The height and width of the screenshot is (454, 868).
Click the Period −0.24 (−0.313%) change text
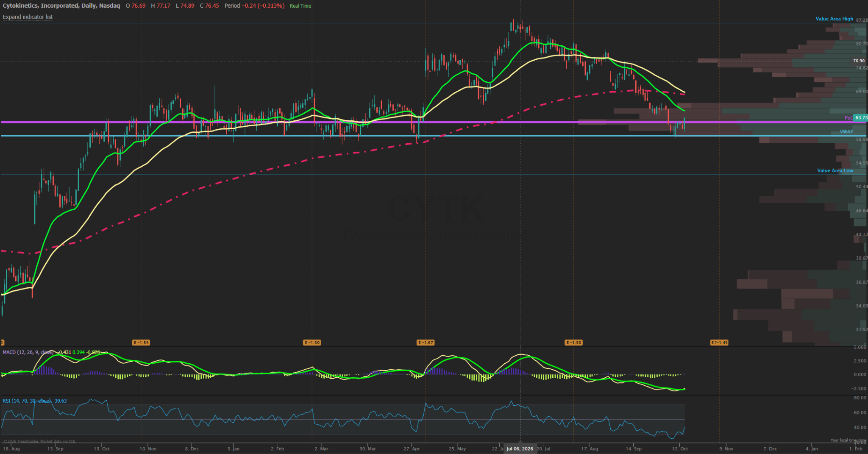pyautogui.click(x=254, y=6)
